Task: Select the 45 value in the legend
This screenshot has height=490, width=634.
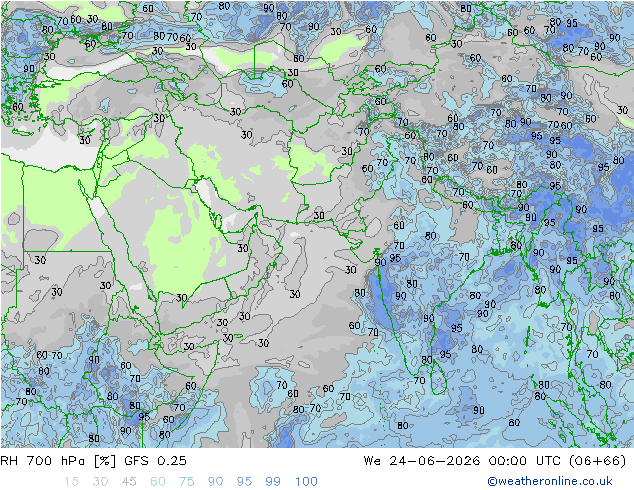Action: point(129,482)
